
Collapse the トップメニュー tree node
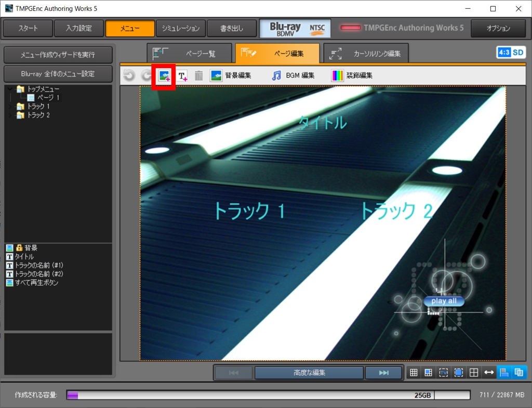click(x=10, y=89)
